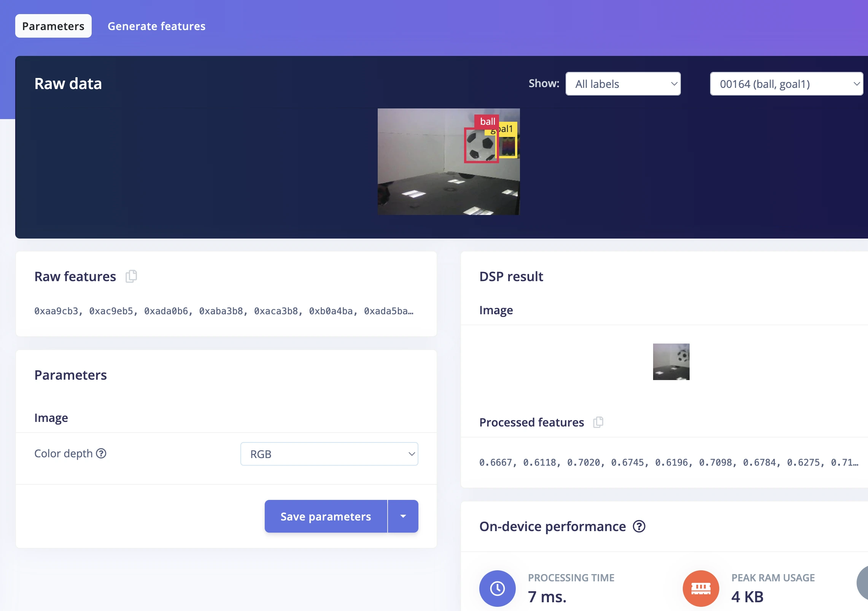Copy processed features with clipboard icon
868x611 pixels.
pyautogui.click(x=598, y=422)
